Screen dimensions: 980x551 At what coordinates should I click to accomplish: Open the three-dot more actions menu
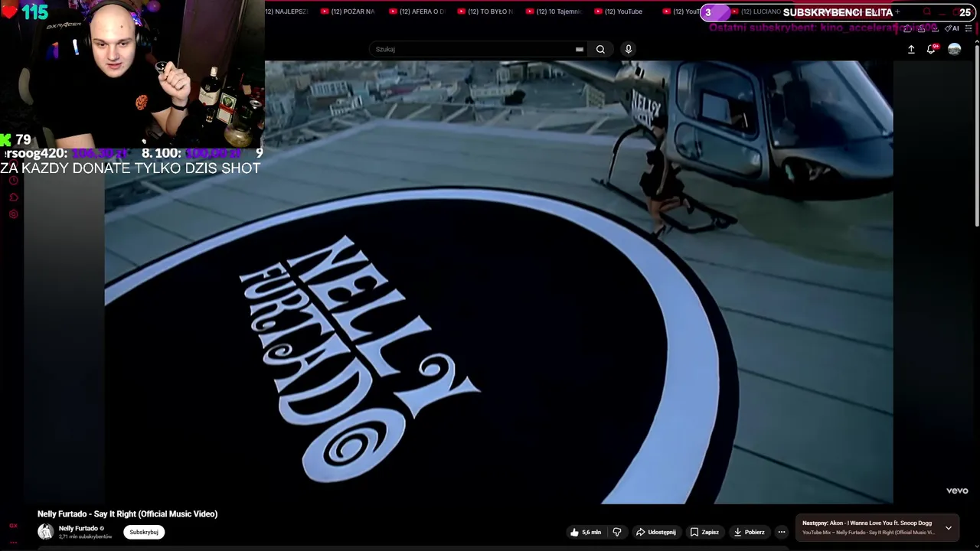pyautogui.click(x=782, y=532)
